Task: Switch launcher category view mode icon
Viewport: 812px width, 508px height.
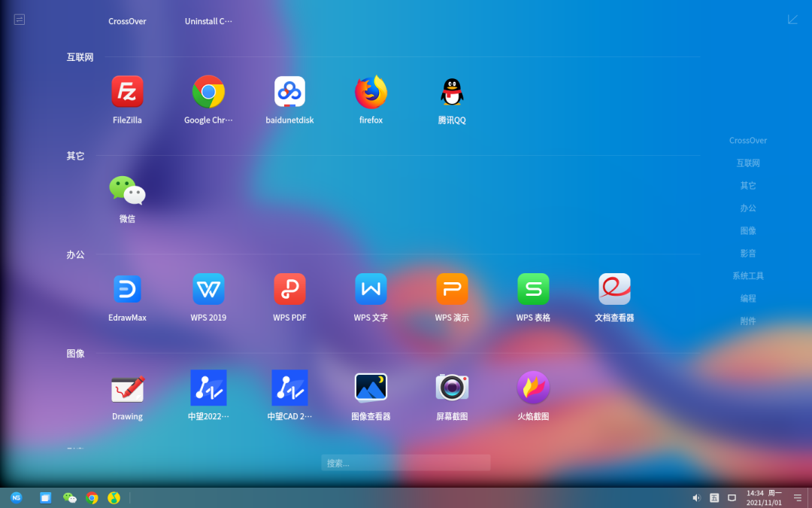Action: point(19,20)
